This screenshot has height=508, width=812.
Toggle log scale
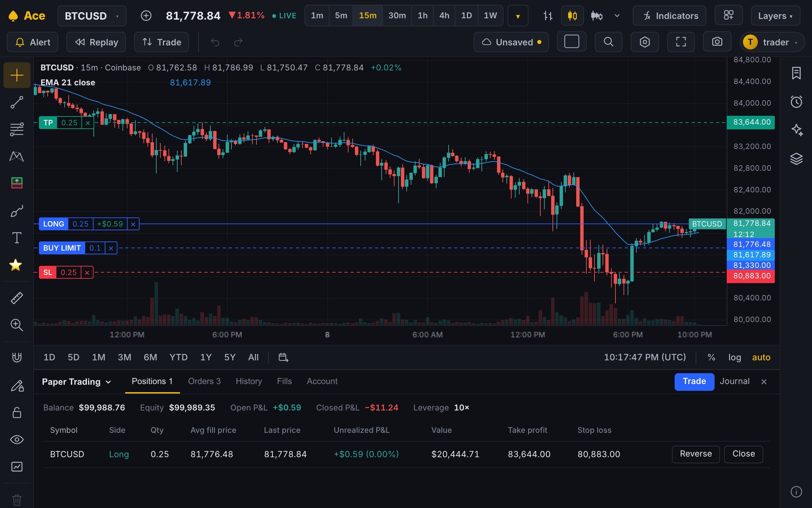(735, 357)
